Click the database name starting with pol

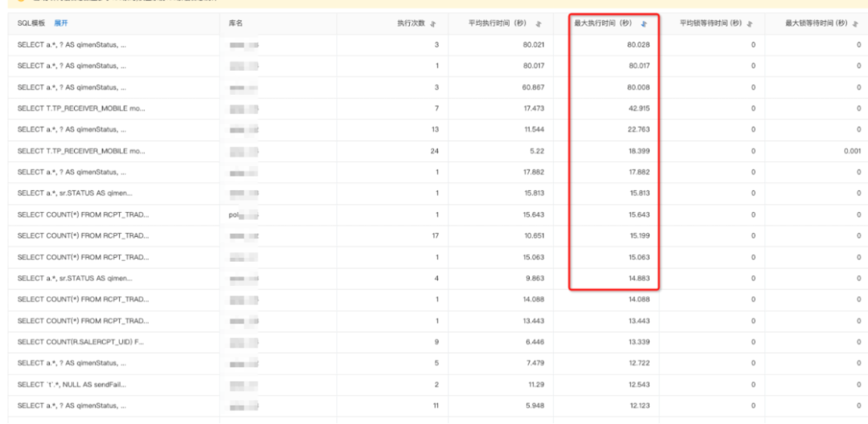pyautogui.click(x=244, y=214)
